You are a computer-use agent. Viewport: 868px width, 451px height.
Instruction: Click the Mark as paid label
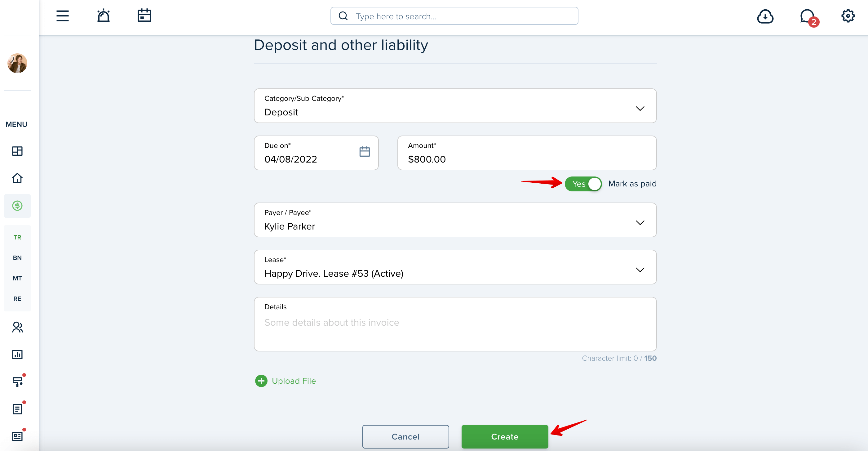pos(632,184)
